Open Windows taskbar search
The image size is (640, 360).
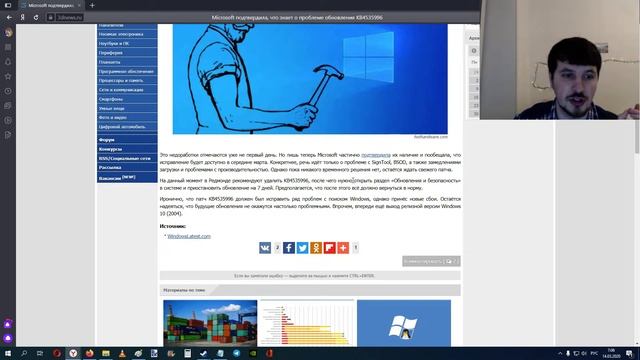tap(24, 353)
